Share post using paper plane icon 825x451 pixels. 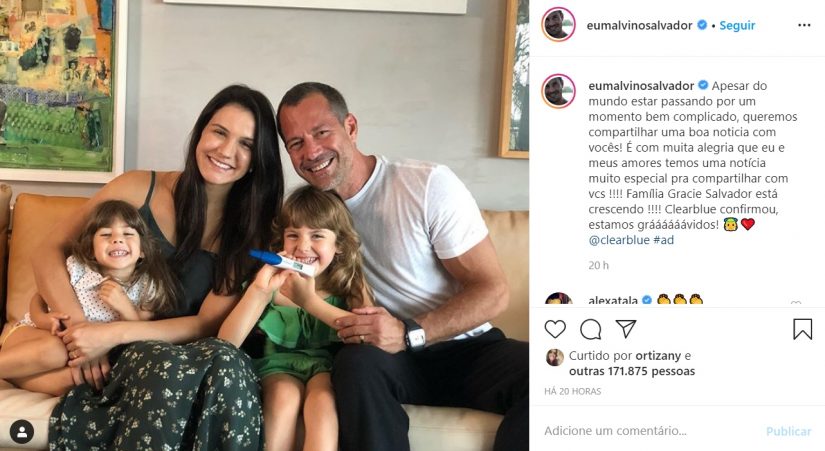[626, 329]
